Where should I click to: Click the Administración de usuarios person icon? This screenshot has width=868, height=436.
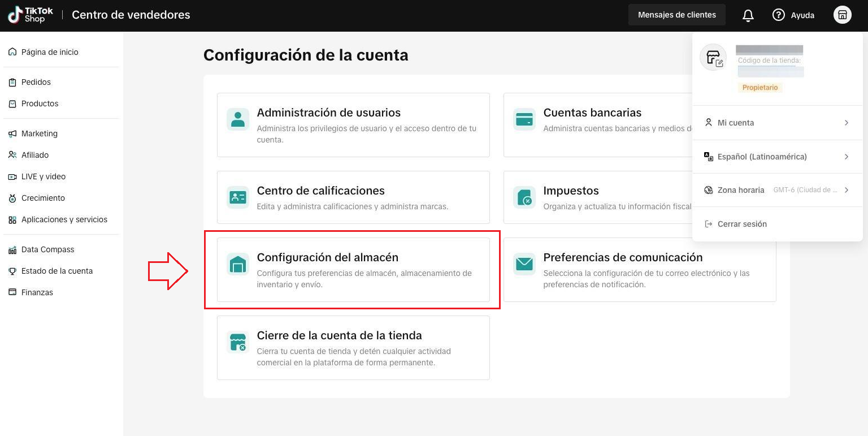pos(238,119)
